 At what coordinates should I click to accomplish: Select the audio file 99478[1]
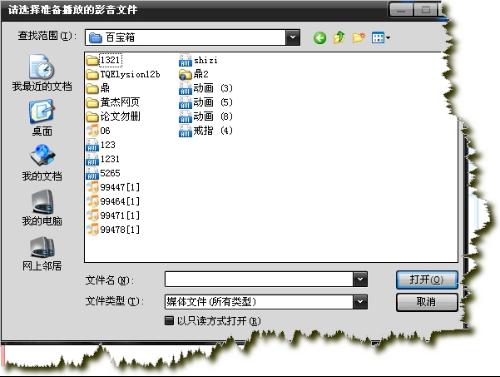[x=113, y=230]
